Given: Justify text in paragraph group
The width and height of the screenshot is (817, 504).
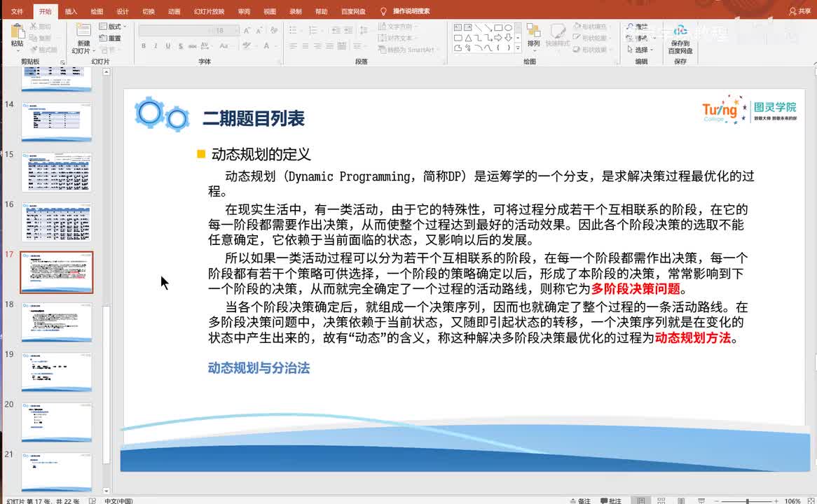Looking at the screenshot, I should tap(329, 45).
